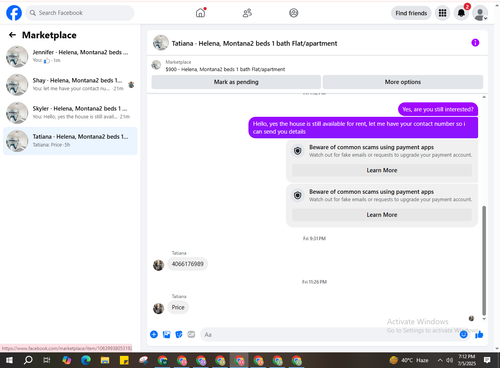The image size is (500, 368).
Task: Click the 'Fri 9:31 PM' timestamp
Action: point(314,239)
